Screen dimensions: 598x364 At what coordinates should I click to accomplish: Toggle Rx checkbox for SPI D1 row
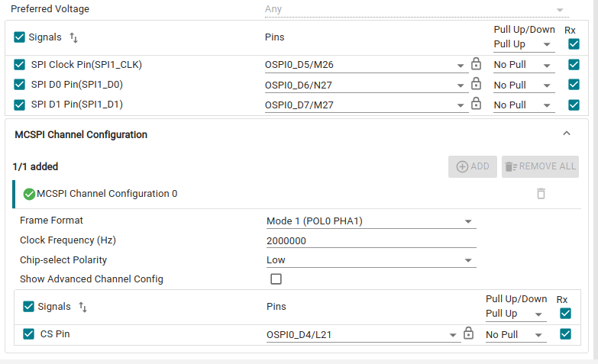pyautogui.click(x=574, y=105)
